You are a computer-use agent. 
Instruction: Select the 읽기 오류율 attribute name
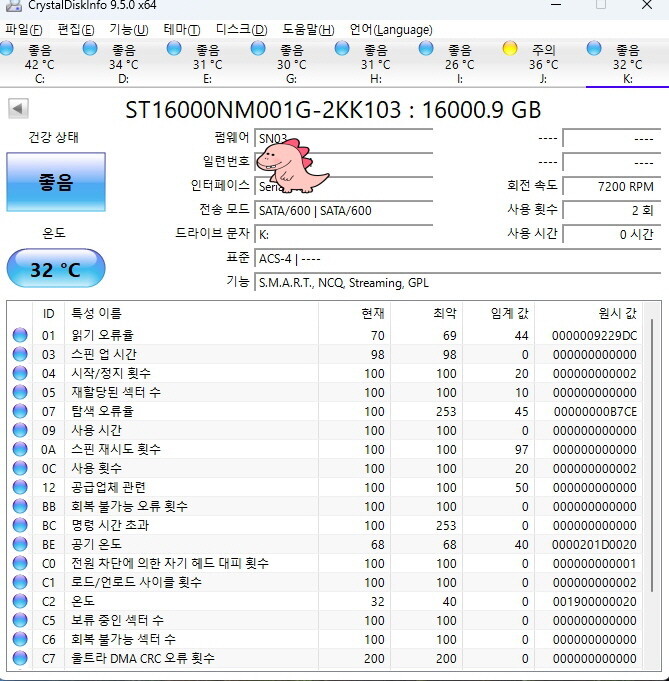coord(103,335)
